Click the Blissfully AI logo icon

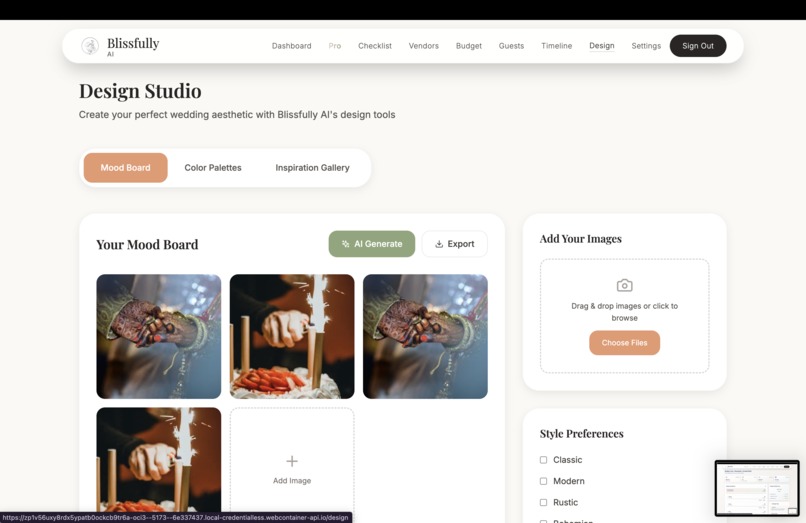(90, 46)
